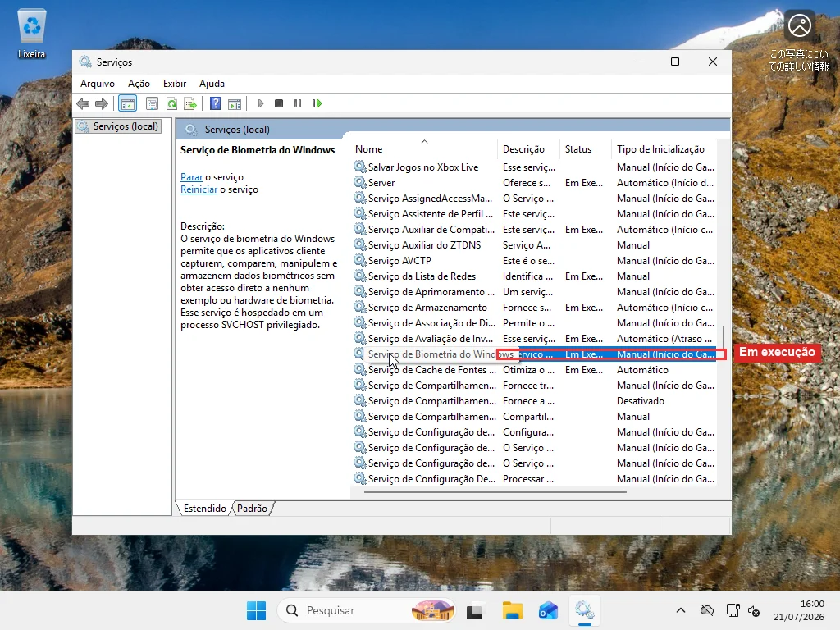Click the network tray icon

pos(733,610)
